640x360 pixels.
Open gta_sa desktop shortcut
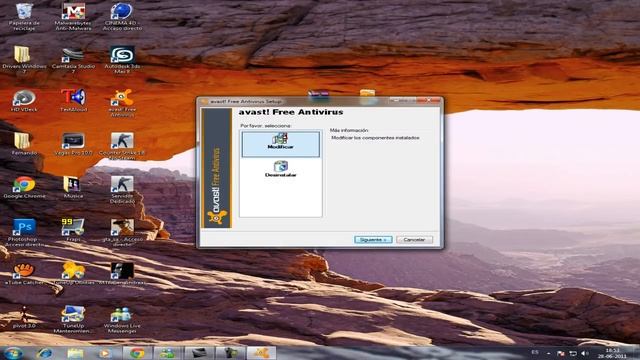(122, 233)
